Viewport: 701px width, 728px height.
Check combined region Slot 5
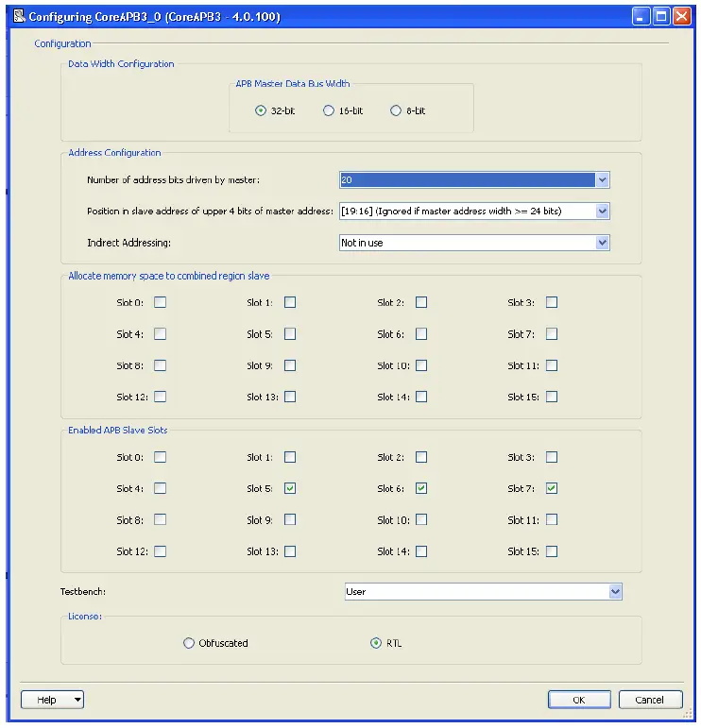pos(290,334)
